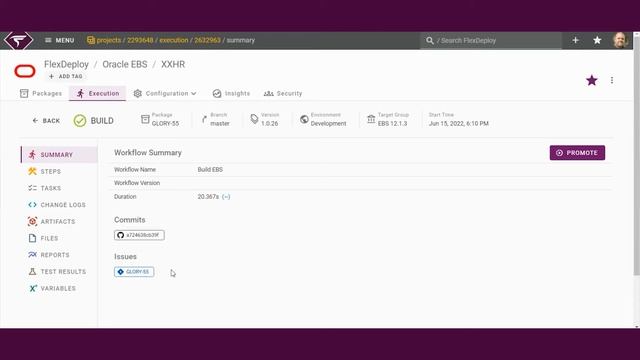Click XXHR in the project path
This screenshot has width=640, height=360.
(x=173, y=64)
